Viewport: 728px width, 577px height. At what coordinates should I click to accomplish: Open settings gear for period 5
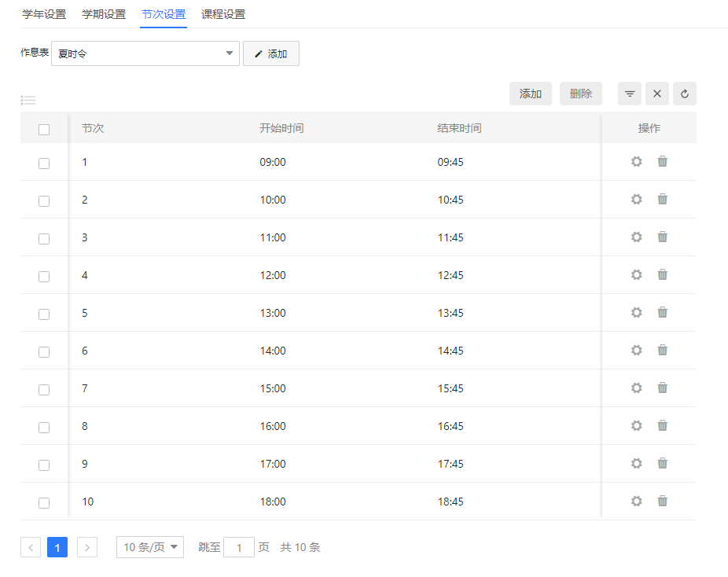click(x=637, y=312)
